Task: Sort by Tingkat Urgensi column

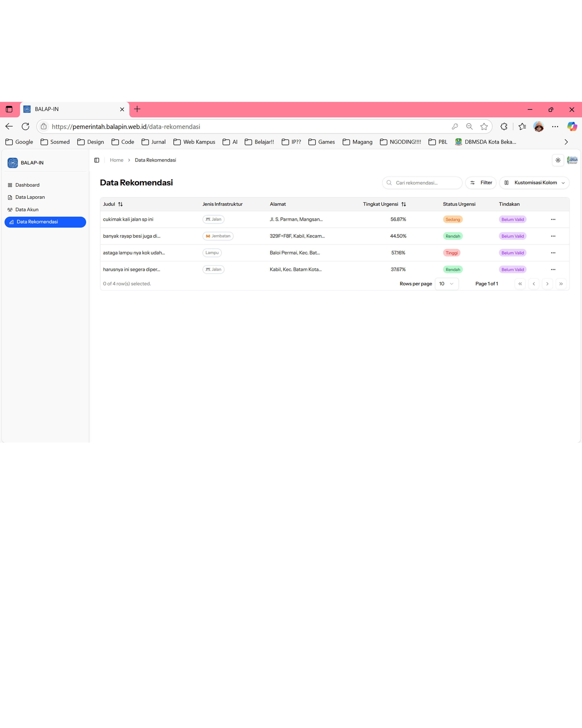Action: click(385, 204)
